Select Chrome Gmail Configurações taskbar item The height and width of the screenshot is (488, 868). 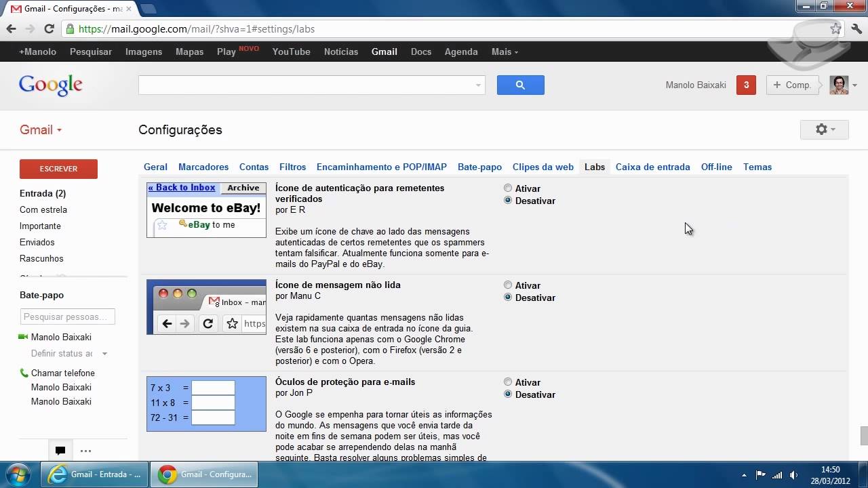point(205,474)
